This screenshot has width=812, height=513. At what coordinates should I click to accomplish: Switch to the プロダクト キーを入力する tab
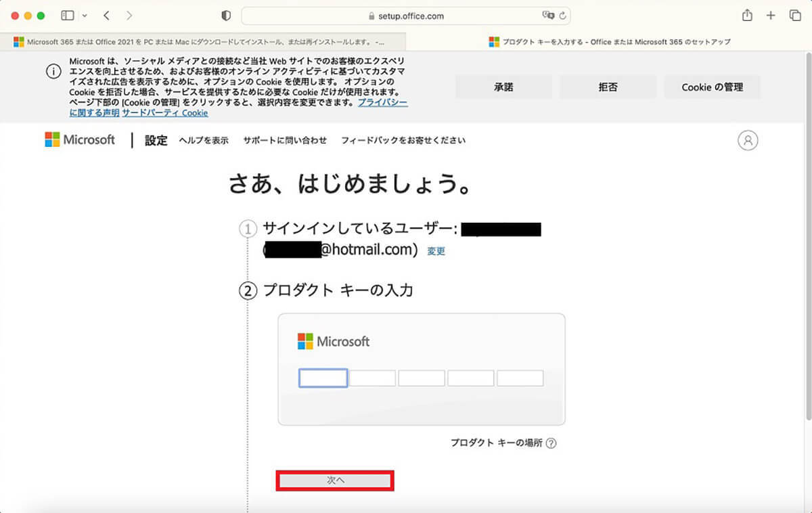coord(609,41)
